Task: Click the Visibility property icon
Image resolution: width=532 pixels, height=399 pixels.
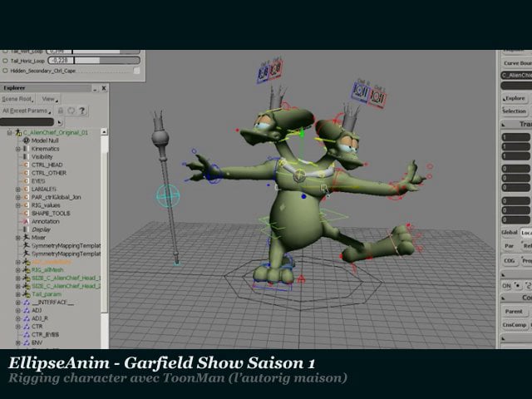Action: 25,157
